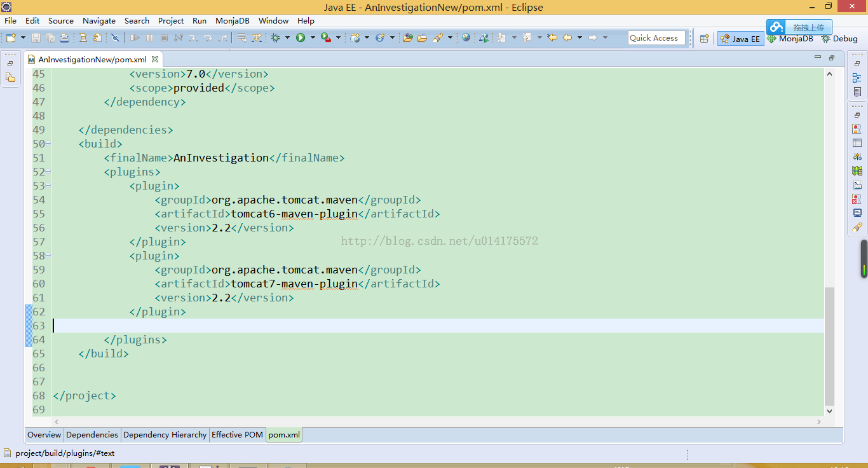Collapse the build element at line 50
The height and width of the screenshot is (468, 868).
click(x=48, y=144)
